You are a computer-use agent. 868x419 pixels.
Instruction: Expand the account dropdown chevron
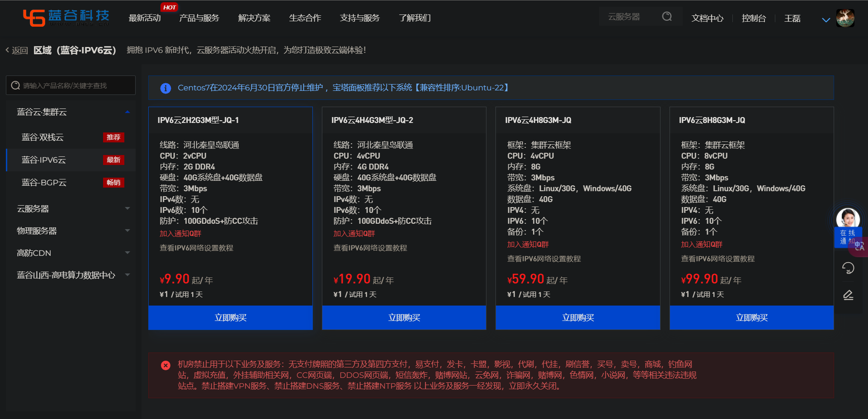point(826,20)
